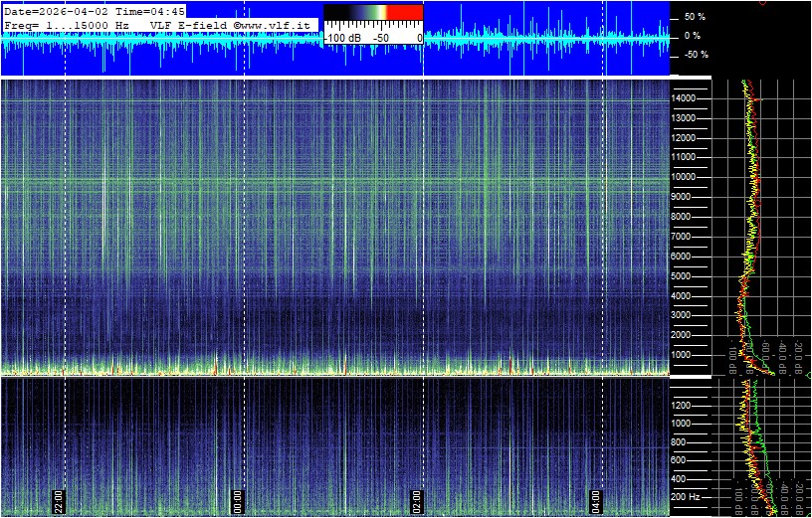Click the 50 % amplitude axis label

click(x=695, y=17)
